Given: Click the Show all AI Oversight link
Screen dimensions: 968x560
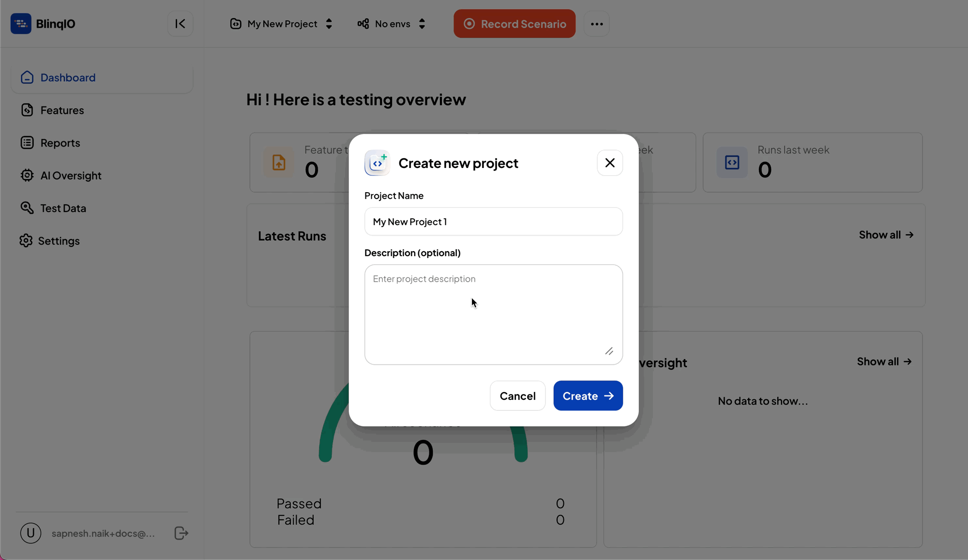Looking at the screenshot, I should pyautogui.click(x=885, y=362).
